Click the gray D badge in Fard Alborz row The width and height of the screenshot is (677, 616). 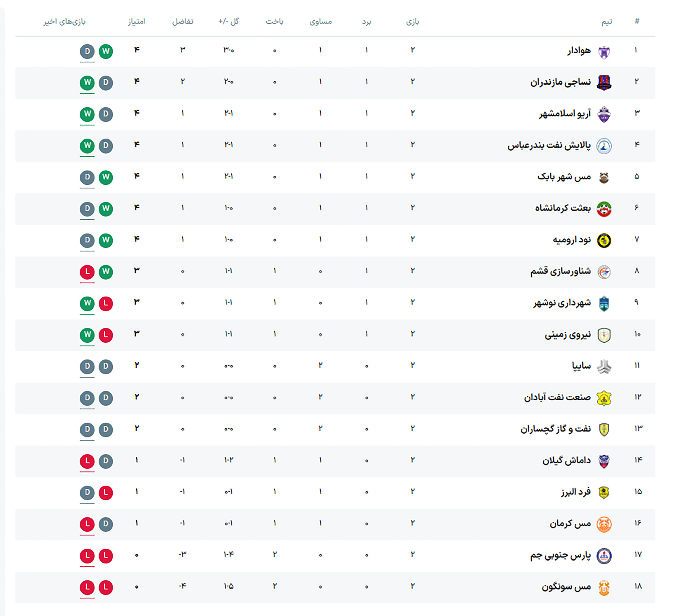coord(87,492)
